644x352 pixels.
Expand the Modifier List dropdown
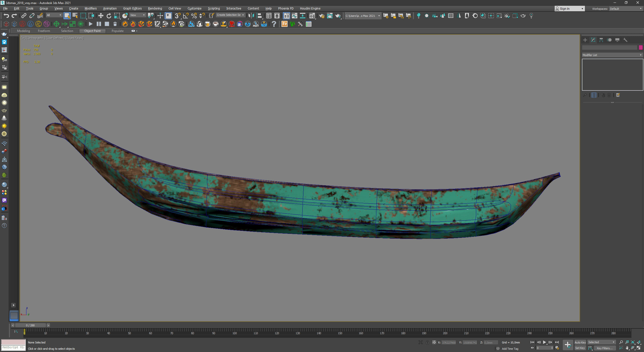point(612,55)
